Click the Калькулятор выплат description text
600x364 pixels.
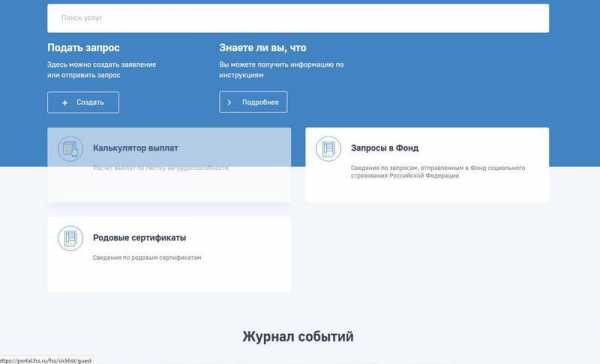[x=161, y=168]
